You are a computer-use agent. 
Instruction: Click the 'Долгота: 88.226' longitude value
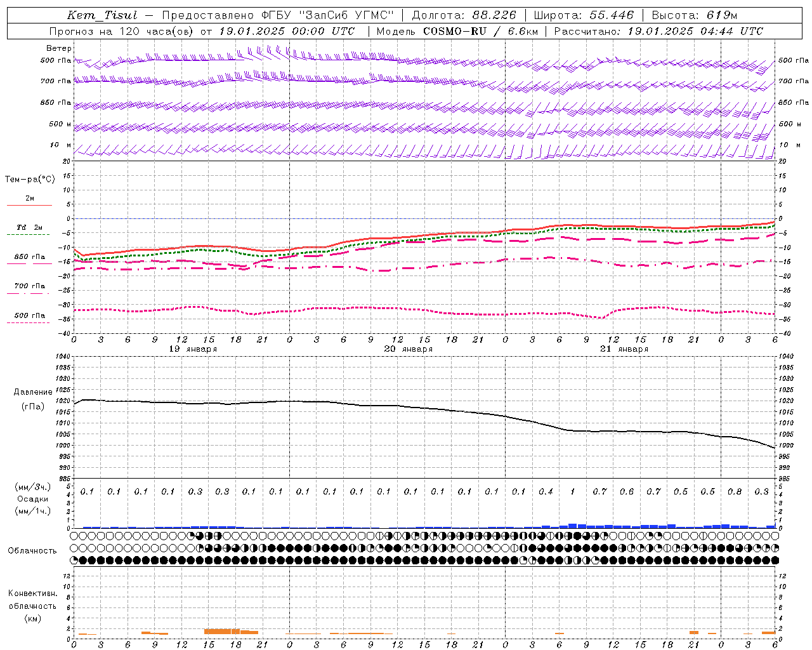tap(464, 15)
